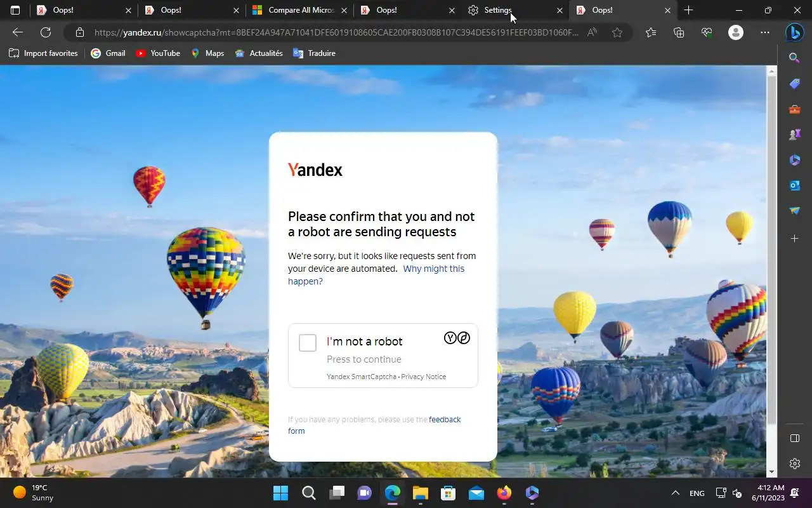Screen dimensions: 812x508
Task: Open the sidebar Search icon
Action: click(794, 58)
